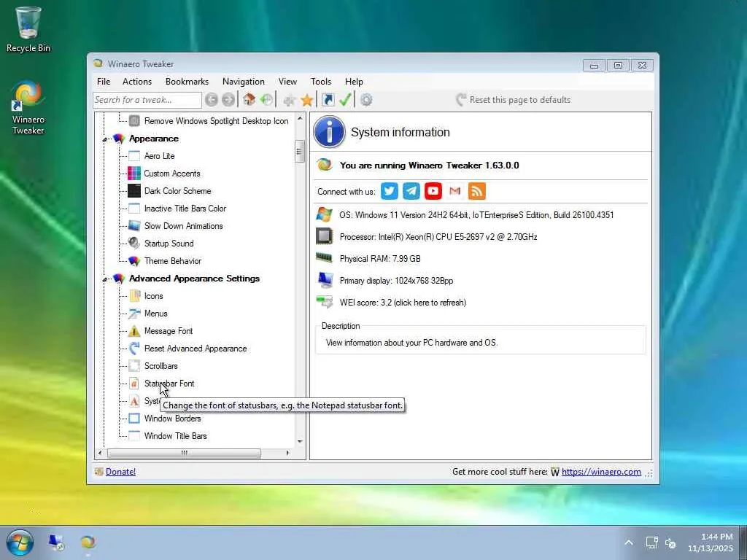Open the Telegram social icon
This screenshot has width=747, height=560.
[411, 192]
